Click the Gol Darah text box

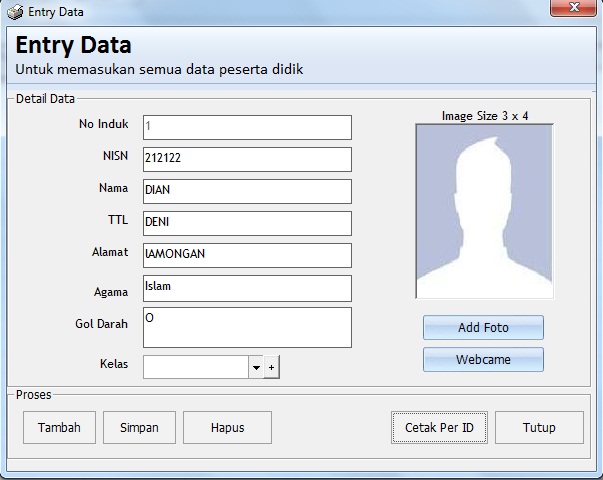pyautogui.click(x=247, y=327)
